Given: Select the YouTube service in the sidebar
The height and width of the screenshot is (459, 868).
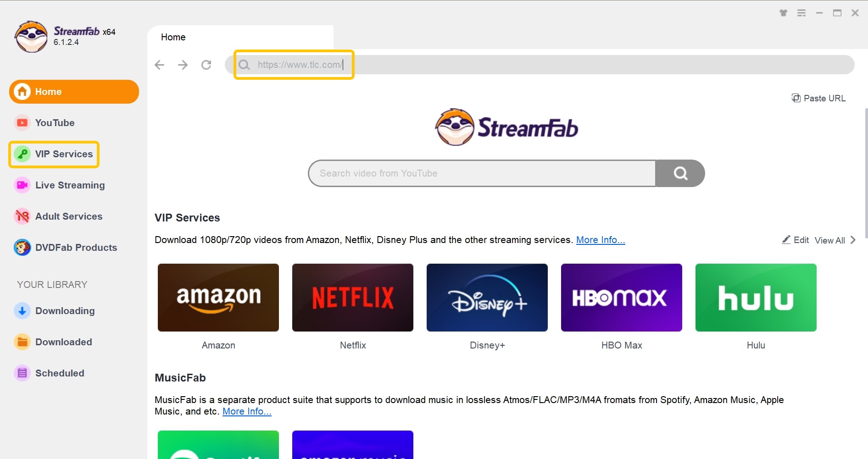Looking at the screenshot, I should (55, 122).
